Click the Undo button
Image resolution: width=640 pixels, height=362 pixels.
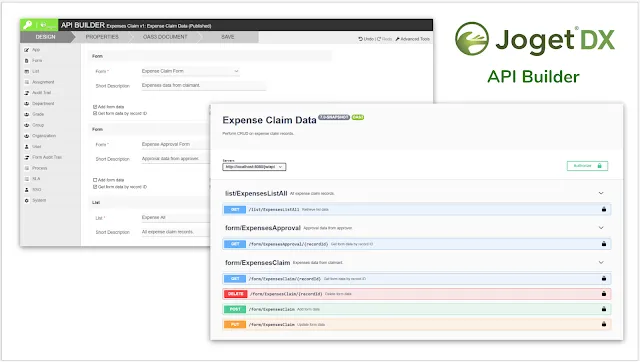click(x=366, y=39)
